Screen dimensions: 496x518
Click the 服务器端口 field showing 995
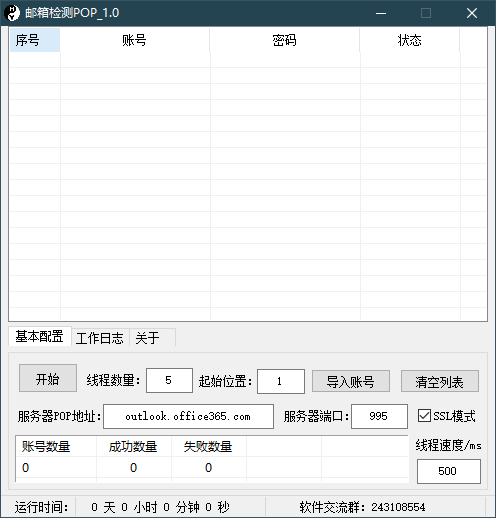pos(379,416)
